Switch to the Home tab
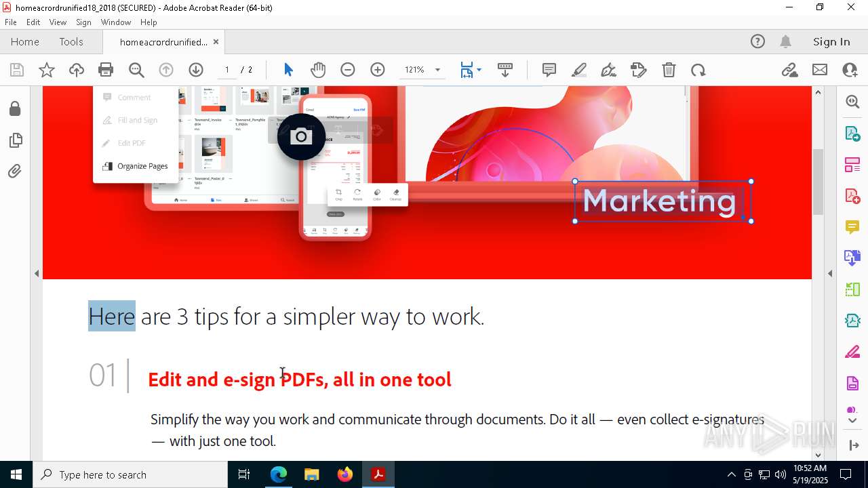Image resolution: width=868 pixels, height=488 pixels. [x=25, y=42]
